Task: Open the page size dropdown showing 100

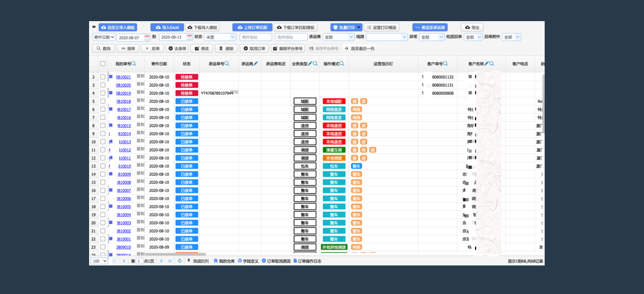Action: [x=99, y=261]
